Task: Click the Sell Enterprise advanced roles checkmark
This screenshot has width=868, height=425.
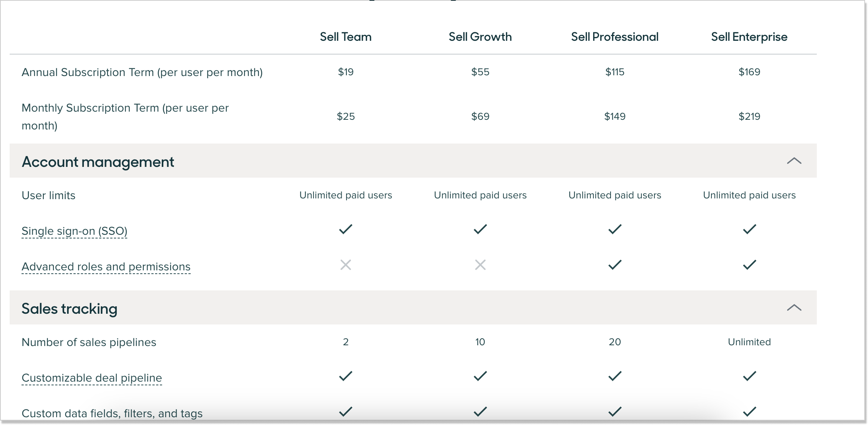Action: pos(749,265)
